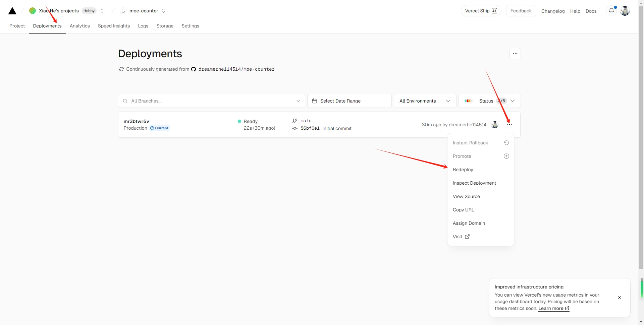Click the dreamerhe114514 avatar in deployment row
The width and height of the screenshot is (644, 325).
tap(495, 125)
